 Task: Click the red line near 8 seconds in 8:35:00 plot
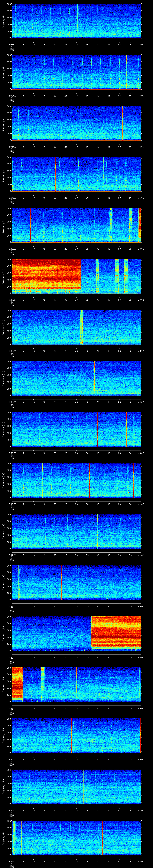[x=30, y=225]
